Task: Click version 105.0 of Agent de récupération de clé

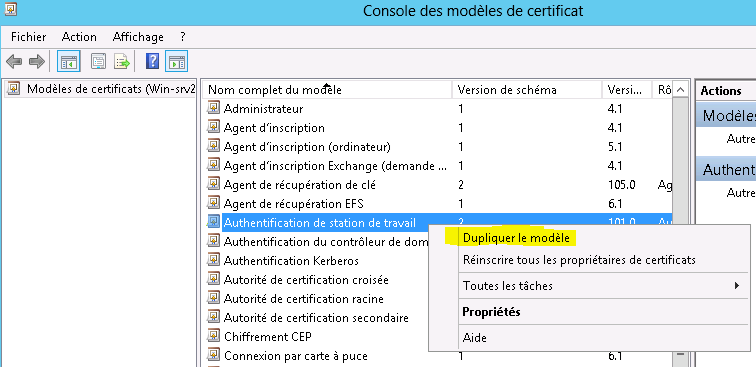Action: [x=621, y=185]
